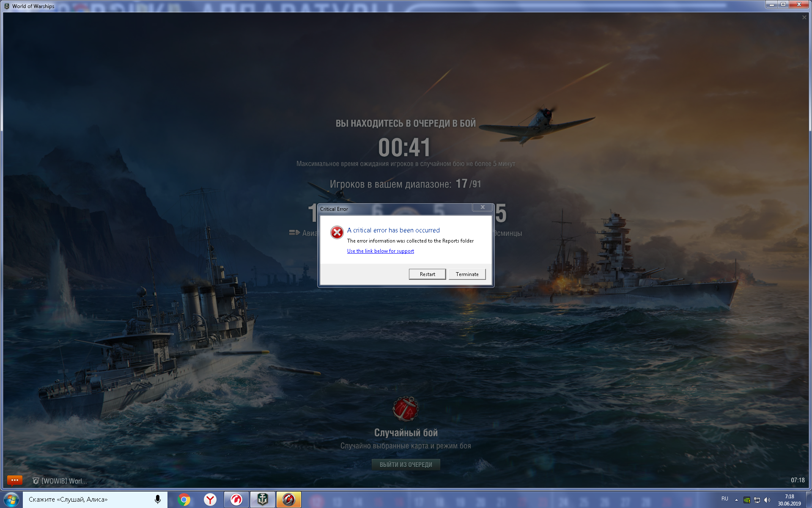Click the taskbar clock showing 7:18
Viewport: 812px width, 508px height.
[789, 500]
